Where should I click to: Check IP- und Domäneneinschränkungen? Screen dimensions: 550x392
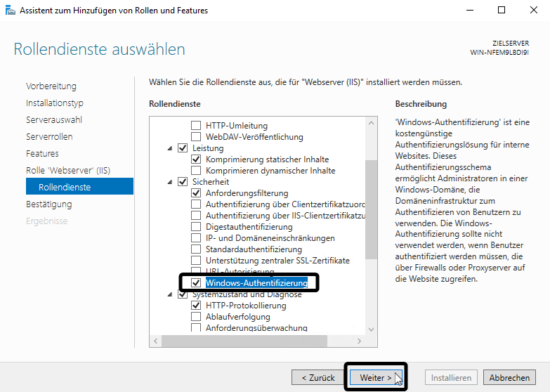point(196,238)
